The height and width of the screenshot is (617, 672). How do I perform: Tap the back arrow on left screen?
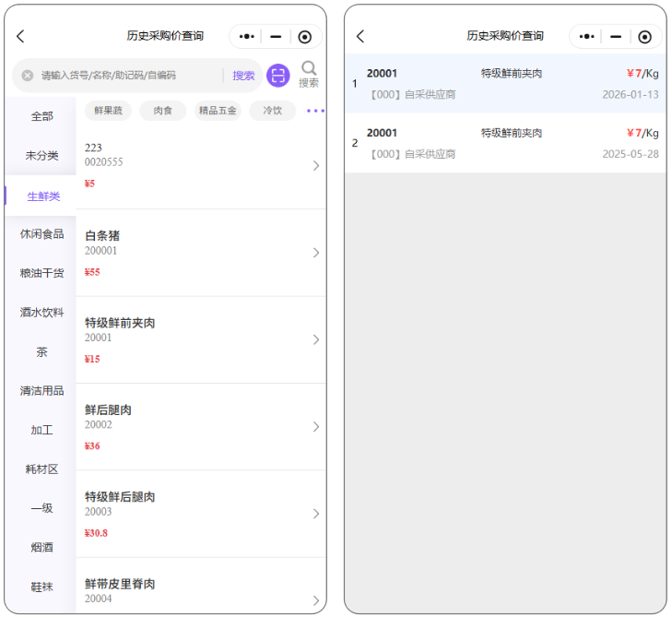pos(20,37)
